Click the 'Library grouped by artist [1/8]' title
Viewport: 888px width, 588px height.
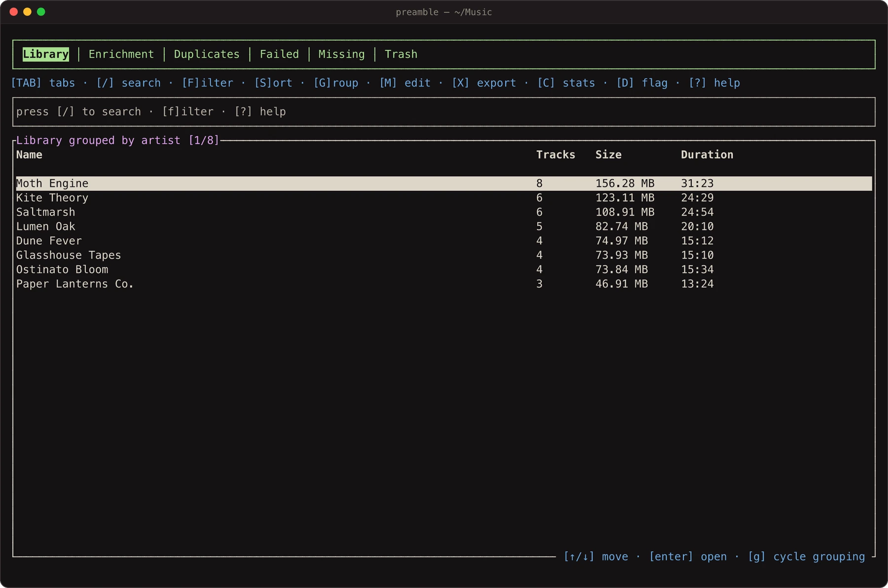pos(118,141)
